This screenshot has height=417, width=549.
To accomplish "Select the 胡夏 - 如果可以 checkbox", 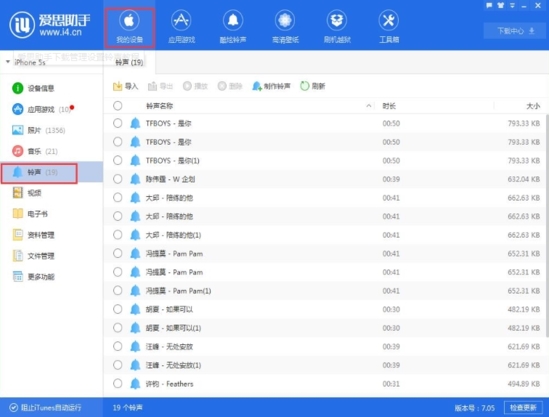I will click(118, 309).
